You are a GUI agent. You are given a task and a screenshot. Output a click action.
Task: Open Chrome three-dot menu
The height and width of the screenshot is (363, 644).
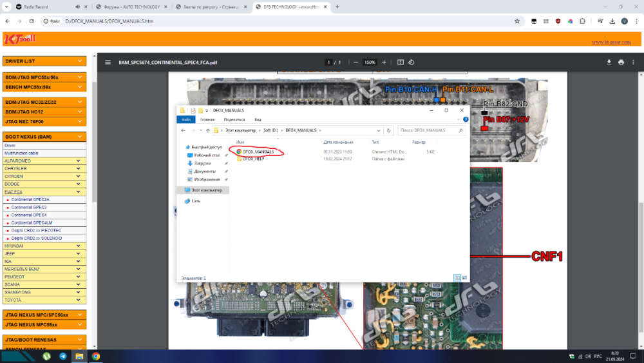636,21
